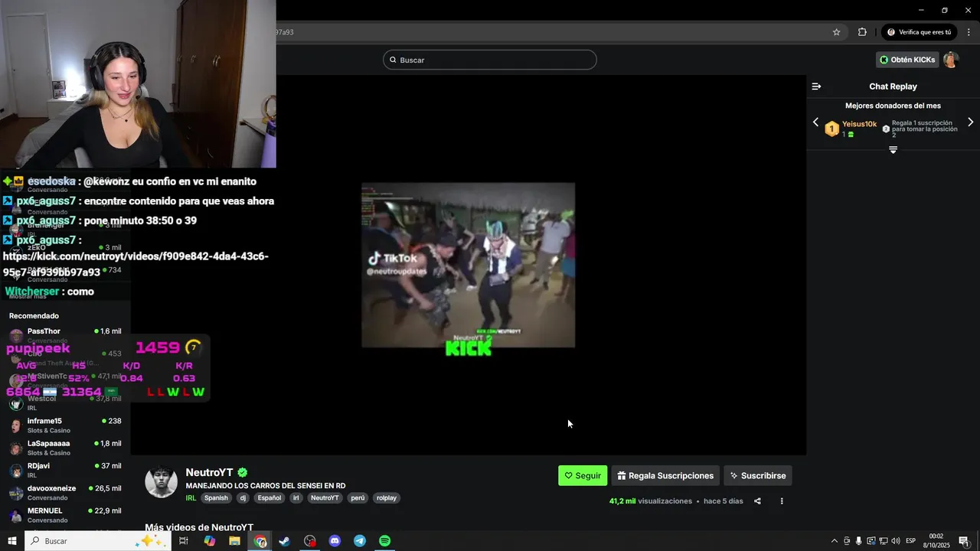Click the Seguir button
Viewport: 980px width, 551px height.
(x=583, y=475)
